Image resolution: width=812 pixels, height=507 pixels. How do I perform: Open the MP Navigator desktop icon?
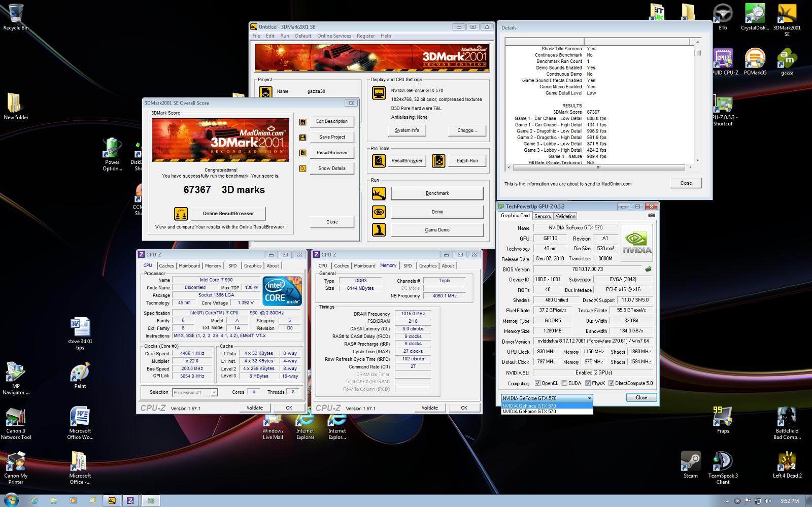16,378
